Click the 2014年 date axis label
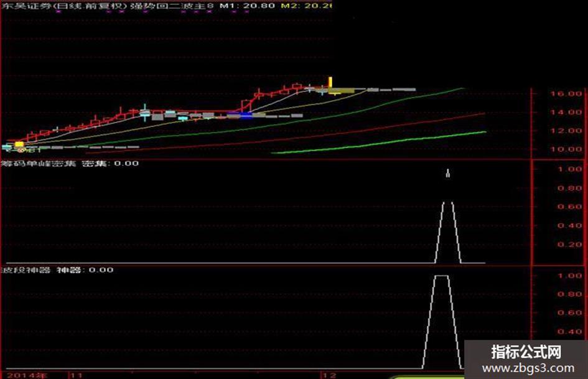The height and width of the screenshot is (379, 588). 27,375
